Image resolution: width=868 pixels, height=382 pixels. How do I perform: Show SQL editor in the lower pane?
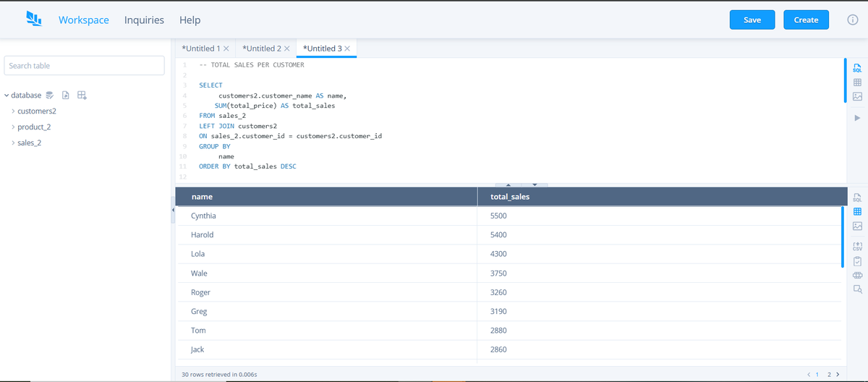[x=857, y=197]
